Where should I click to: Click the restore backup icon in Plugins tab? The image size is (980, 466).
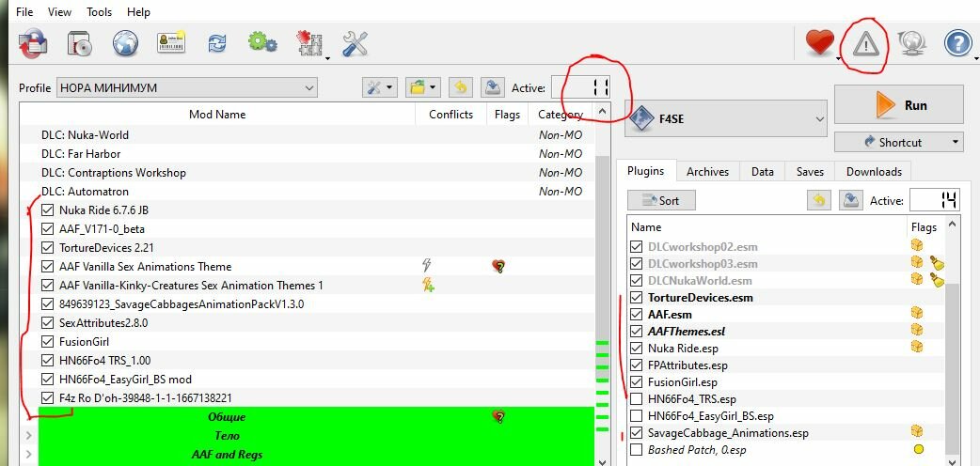click(819, 200)
